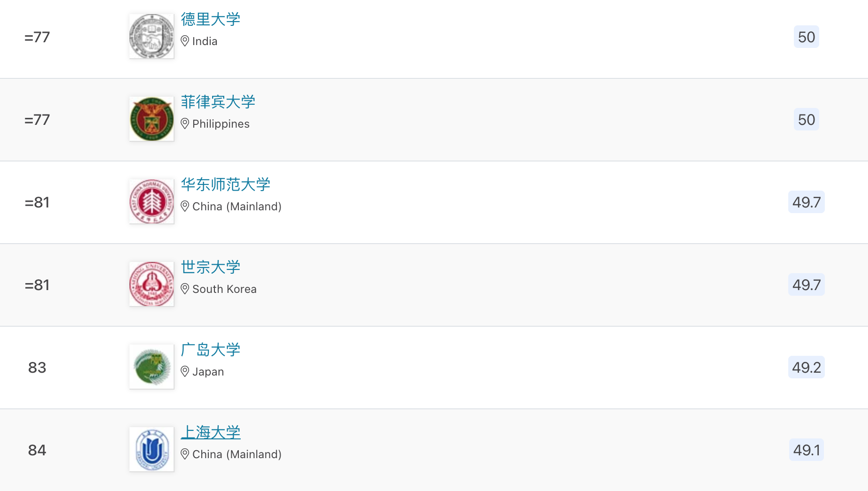
Task: Click the 德里大学 university logo
Action: coord(151,36)
